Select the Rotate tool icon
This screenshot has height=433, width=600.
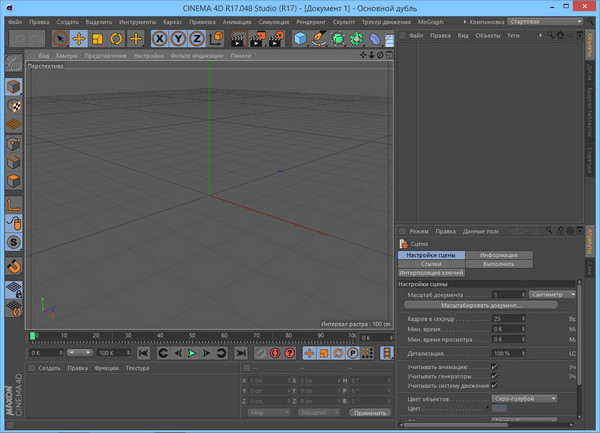116,39
